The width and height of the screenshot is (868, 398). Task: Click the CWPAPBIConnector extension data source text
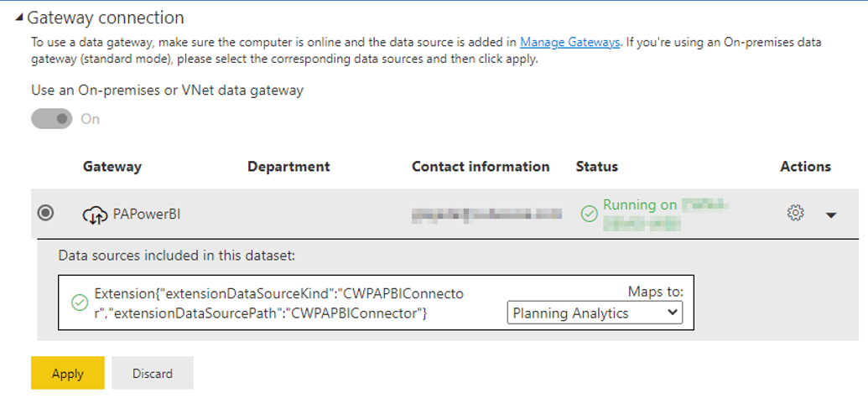point(279,303)
